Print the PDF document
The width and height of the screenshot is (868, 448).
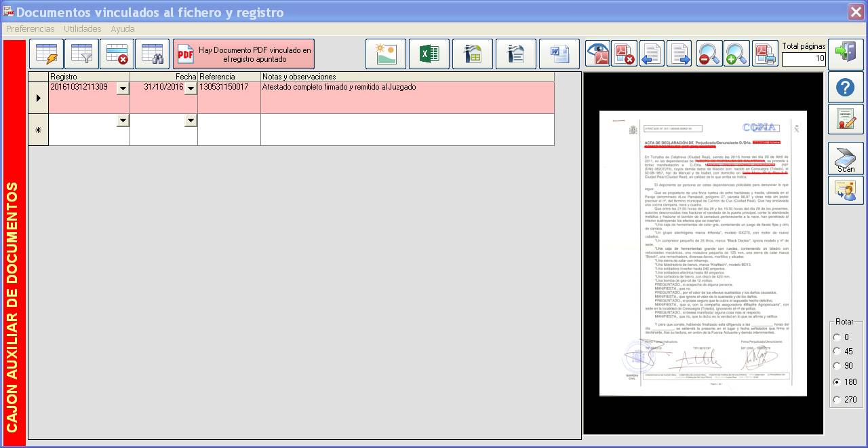tap(765, 54)
